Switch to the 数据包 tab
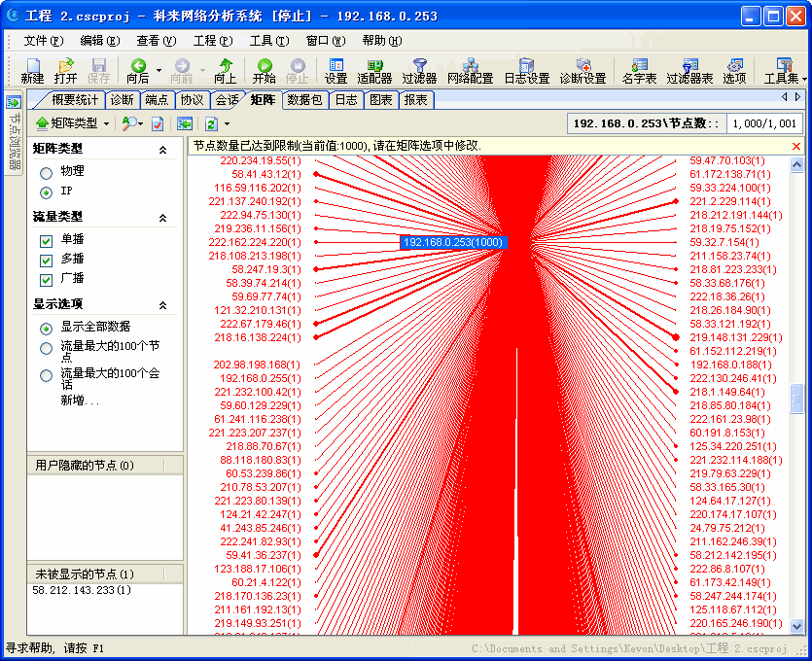Screen dimensions: 812x661 point(304,100)
